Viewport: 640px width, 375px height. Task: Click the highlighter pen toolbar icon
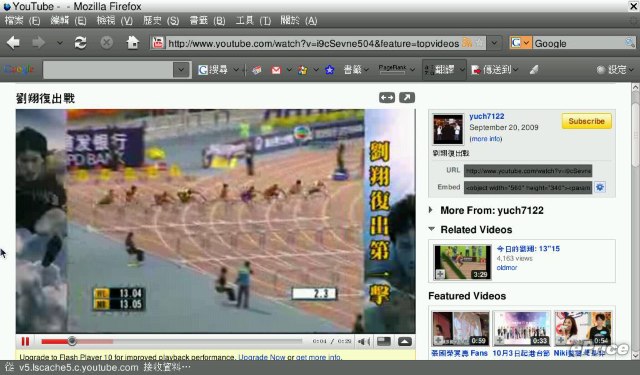coord(534,70)
